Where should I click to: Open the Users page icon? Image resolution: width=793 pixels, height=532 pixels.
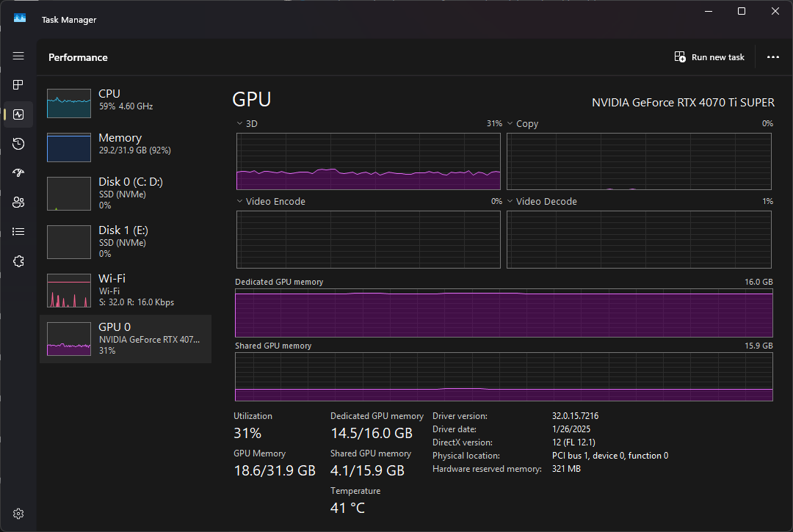point(18,202)
